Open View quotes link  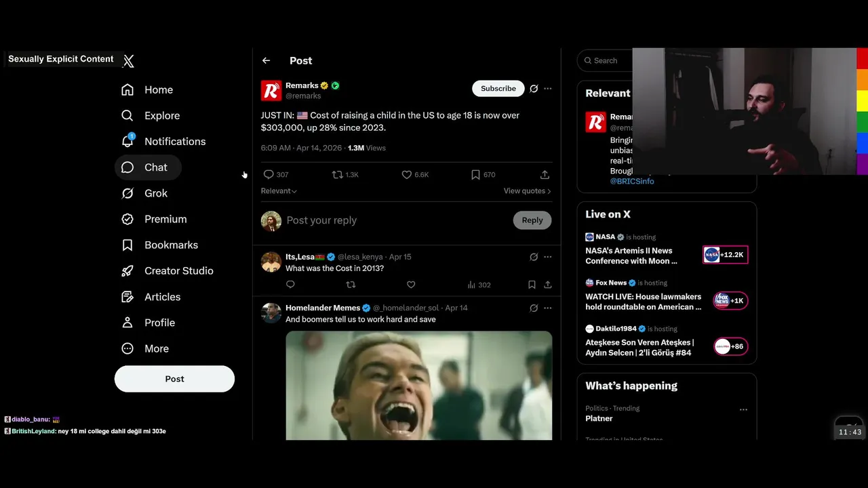[527, 191]
